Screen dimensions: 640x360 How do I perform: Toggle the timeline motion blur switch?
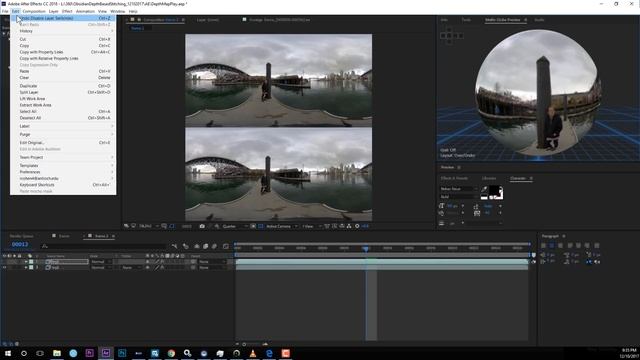click(214, 246)
